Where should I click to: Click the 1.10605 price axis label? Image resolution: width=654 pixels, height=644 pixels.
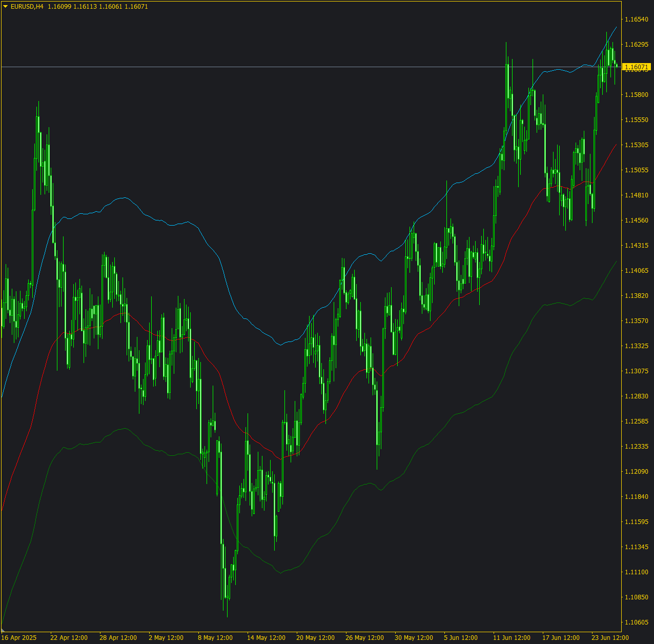pos(637,622)
